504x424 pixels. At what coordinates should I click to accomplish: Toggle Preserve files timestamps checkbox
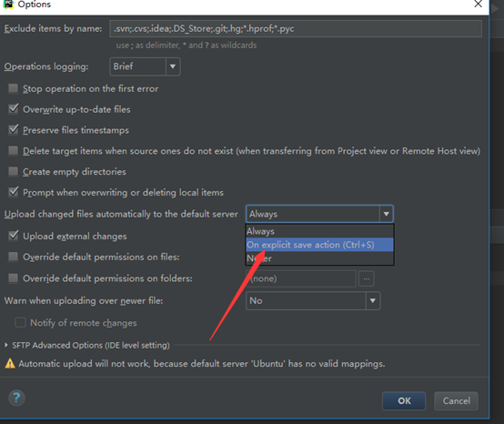point(13,130)
